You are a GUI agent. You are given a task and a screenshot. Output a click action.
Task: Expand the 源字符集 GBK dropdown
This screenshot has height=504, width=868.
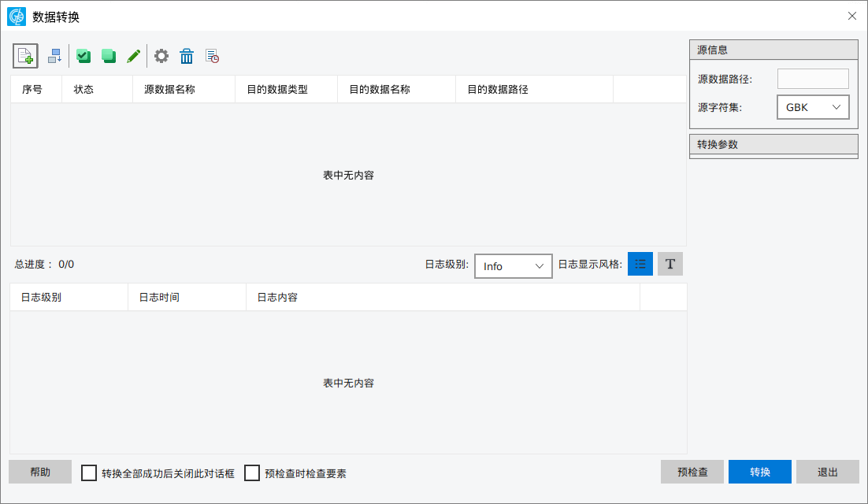click(x=813, y=107)
